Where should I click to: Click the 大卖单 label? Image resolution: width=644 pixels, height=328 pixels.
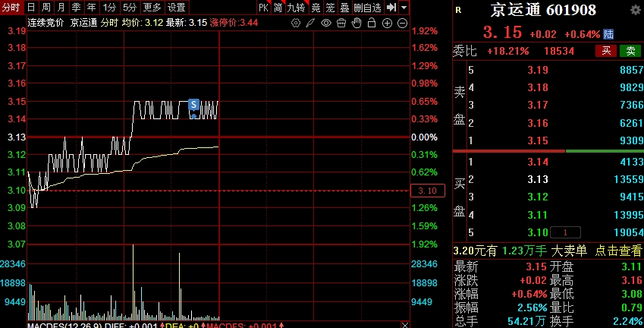[569, 251]
